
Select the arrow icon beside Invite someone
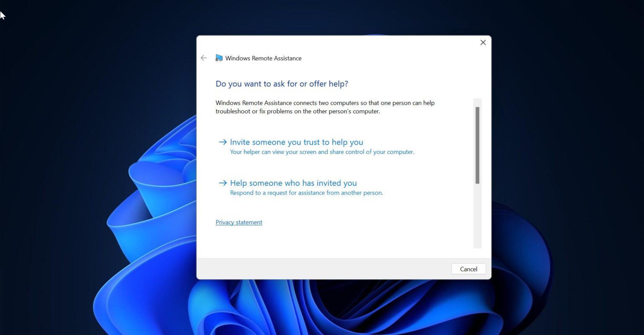pyautogui.click(x=222, y=142)
